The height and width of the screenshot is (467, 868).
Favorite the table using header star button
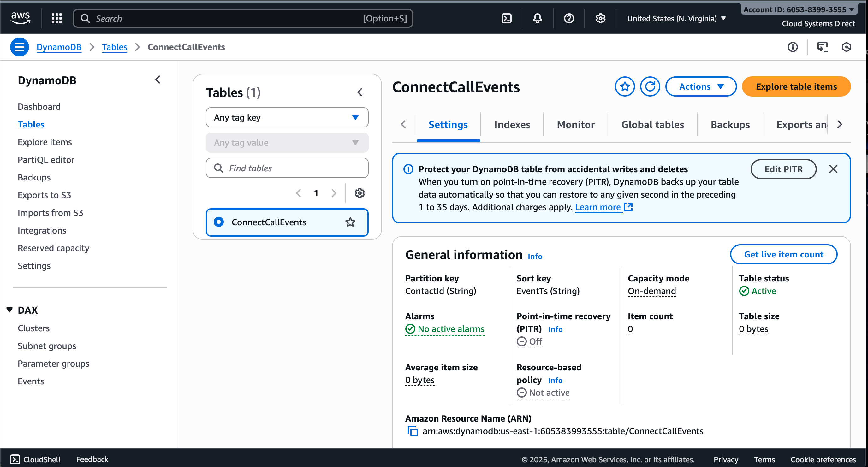click(x=625, y=86)
